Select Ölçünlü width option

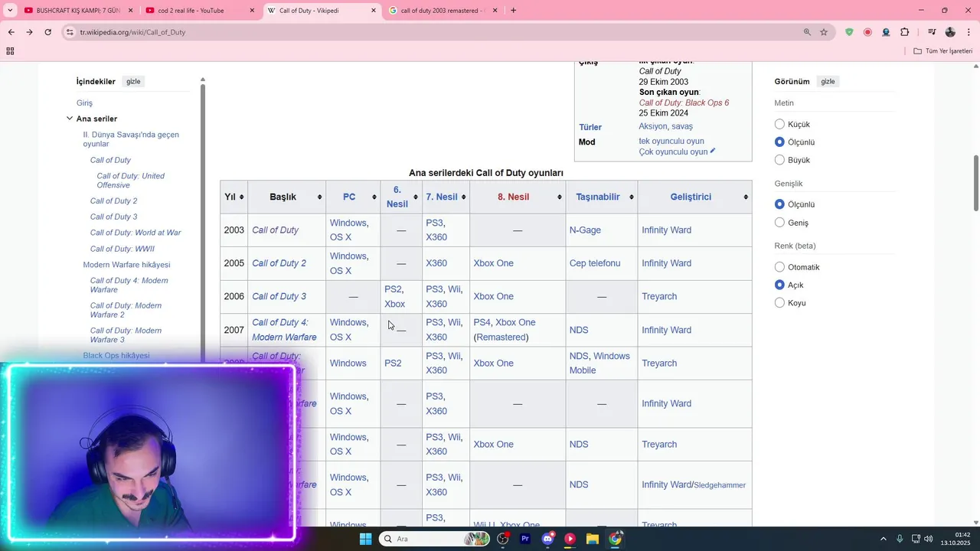[779, 204]
